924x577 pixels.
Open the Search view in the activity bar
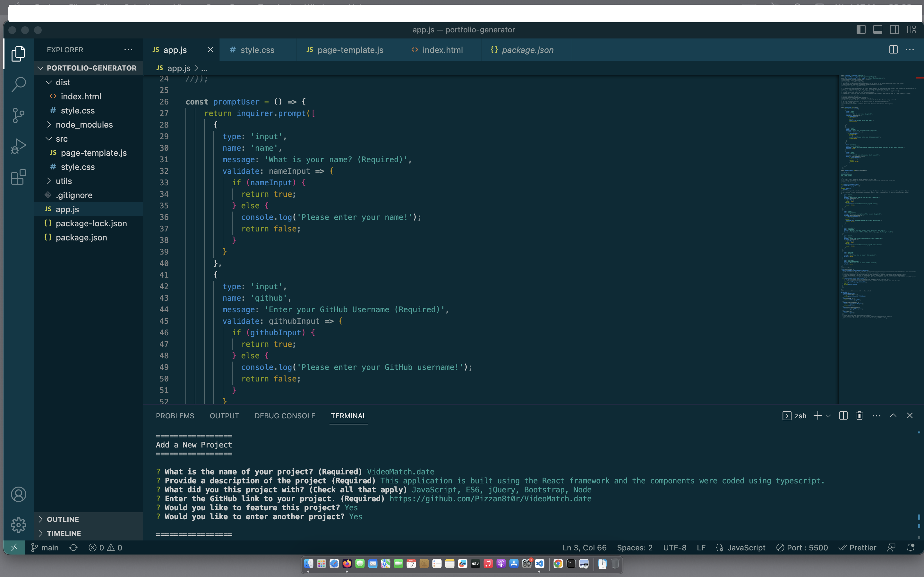pyautogui.click(x=18, y=84)
